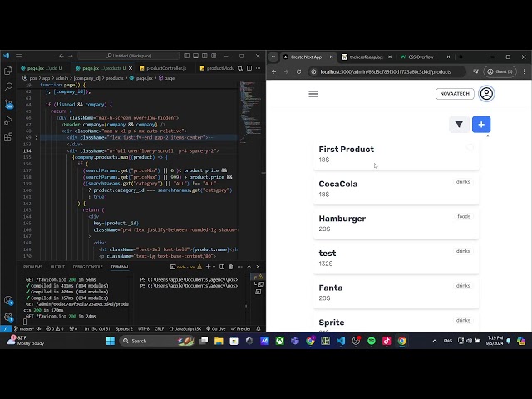Create a new terminal with the plus icon
This screenshot has height=399, width=532.
pyautogui.click(x=208, y=267)
